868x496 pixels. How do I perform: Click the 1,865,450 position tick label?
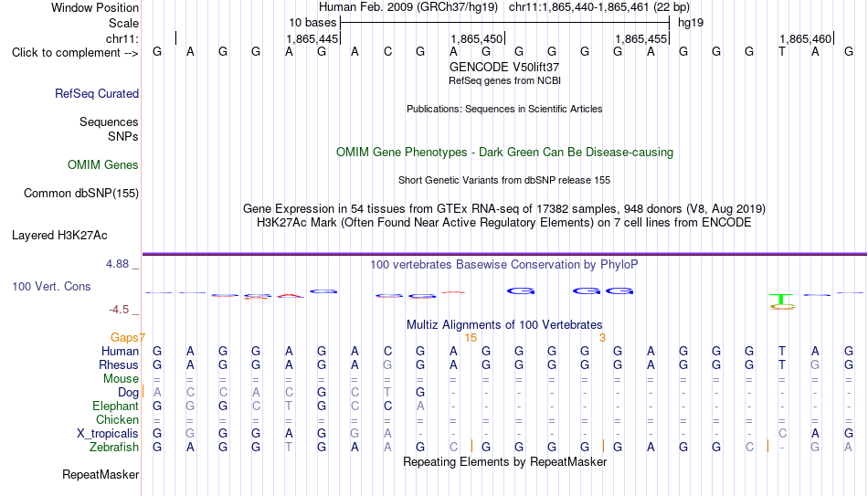click(x=477, y=38)
